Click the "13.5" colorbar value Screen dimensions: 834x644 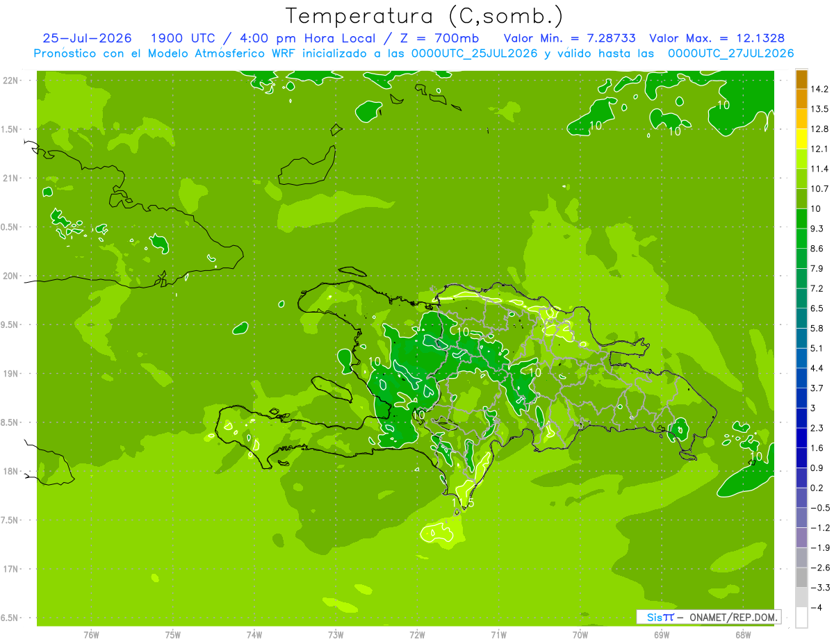(x=819, y=109)
